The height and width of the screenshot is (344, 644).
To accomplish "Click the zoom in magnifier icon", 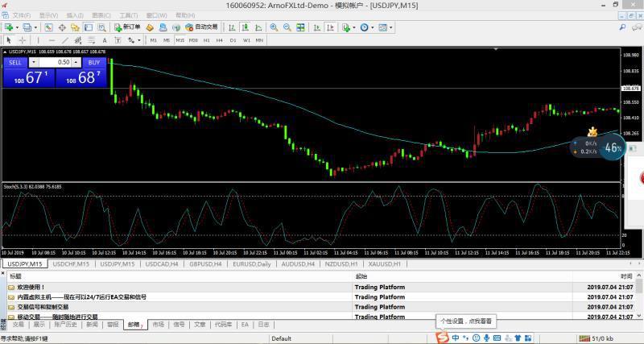I will click(274, 27).
